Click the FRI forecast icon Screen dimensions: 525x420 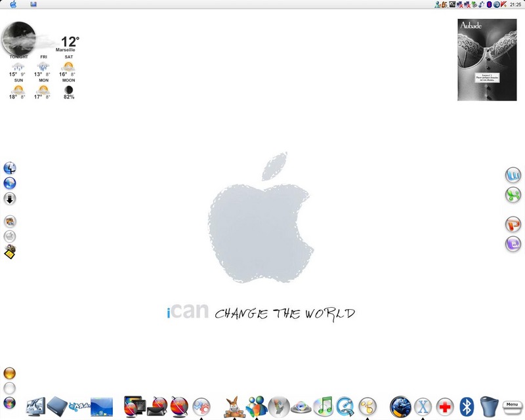[x=43, y=66]
